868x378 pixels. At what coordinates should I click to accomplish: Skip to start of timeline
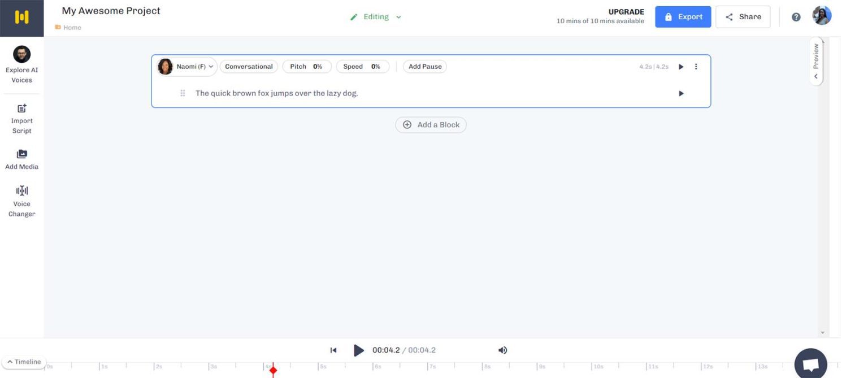333,350
